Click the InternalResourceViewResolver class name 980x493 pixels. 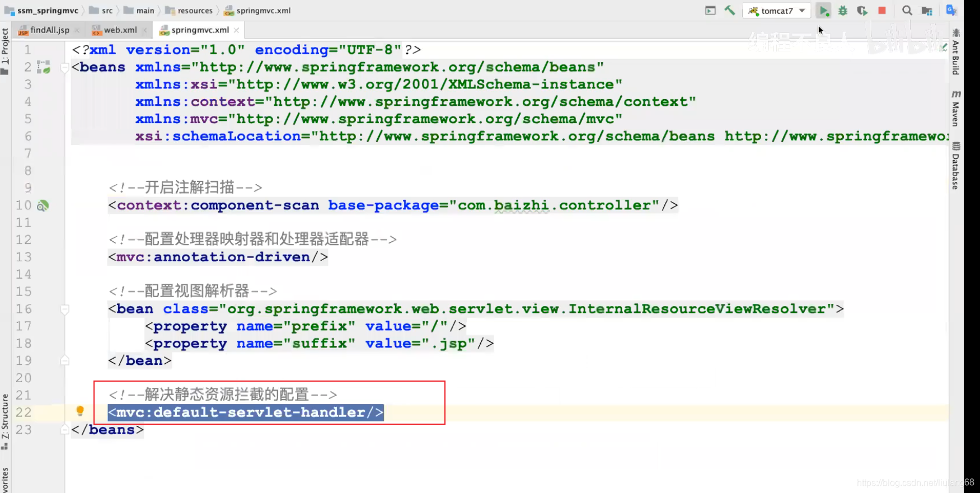pos(697,309)
